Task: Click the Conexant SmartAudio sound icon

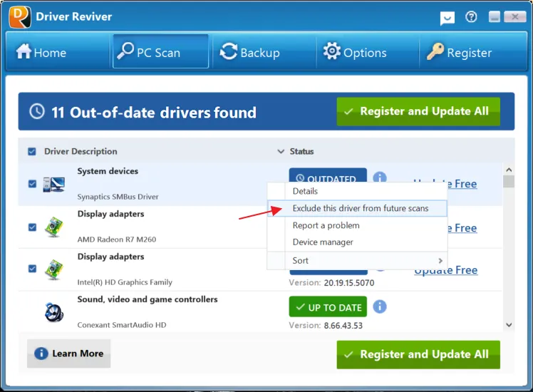Action: [53, 312]
